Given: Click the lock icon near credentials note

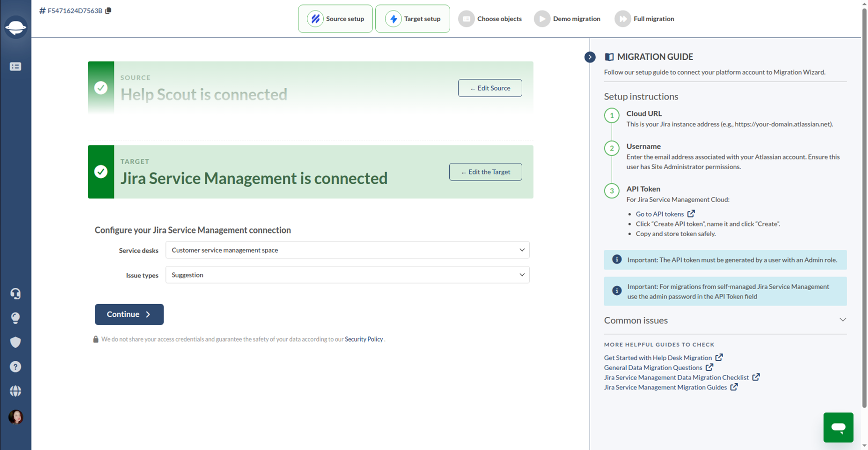Looking at the screenshot, I should pyautogui.click(x=95, y=339).
